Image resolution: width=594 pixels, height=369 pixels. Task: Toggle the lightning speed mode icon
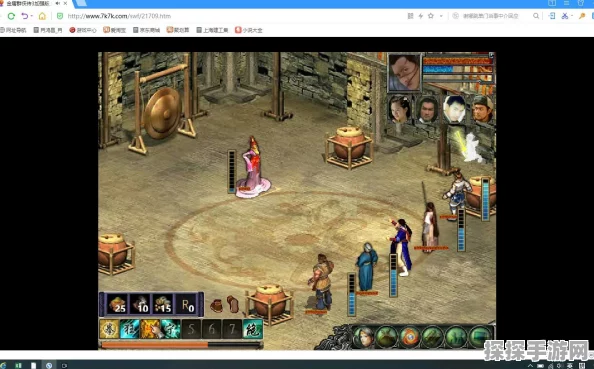(x=420, y=16)
